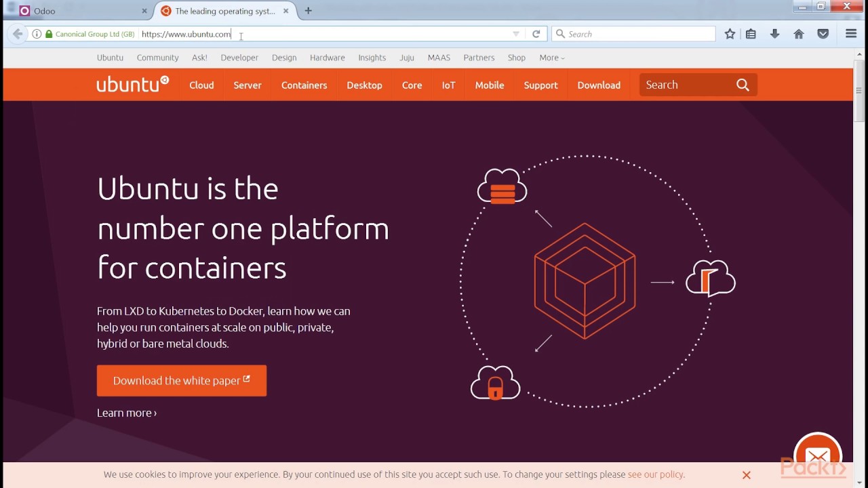Click the back navigation arrow

tap(18, 34)
